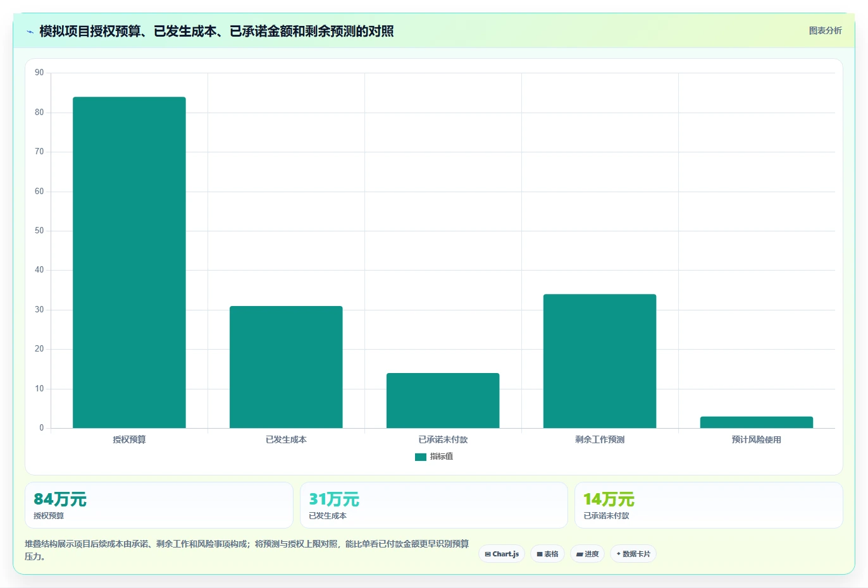Select the 预计风险使用 bar in the chart

click(x=757, y=422)
